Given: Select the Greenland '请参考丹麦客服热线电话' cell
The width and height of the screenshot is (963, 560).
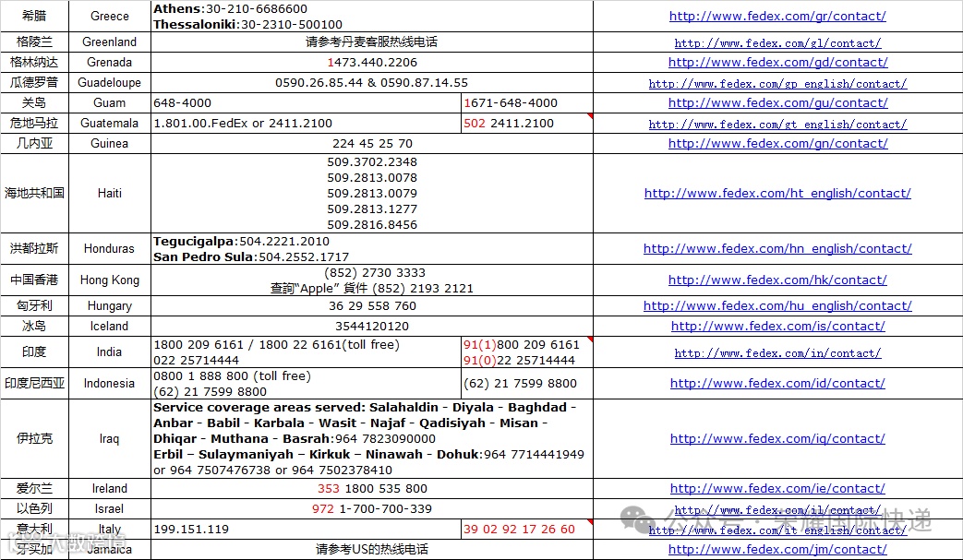Looking at the screenshot, I should point(372,42).
